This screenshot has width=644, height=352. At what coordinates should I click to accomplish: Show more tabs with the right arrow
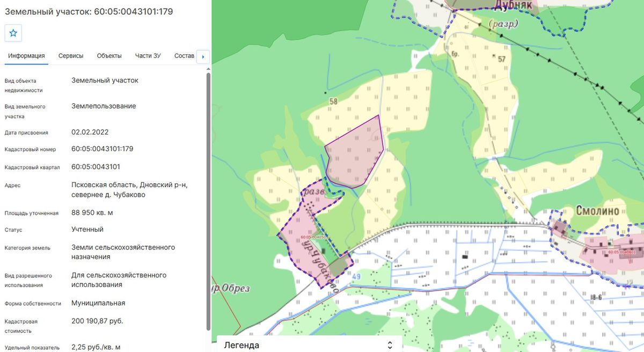(x=203, y=56)
